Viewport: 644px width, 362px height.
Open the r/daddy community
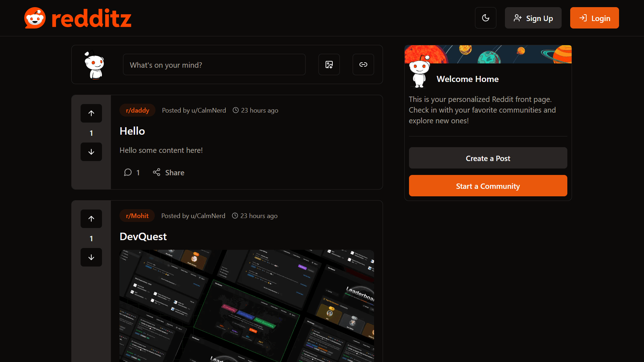137,110
